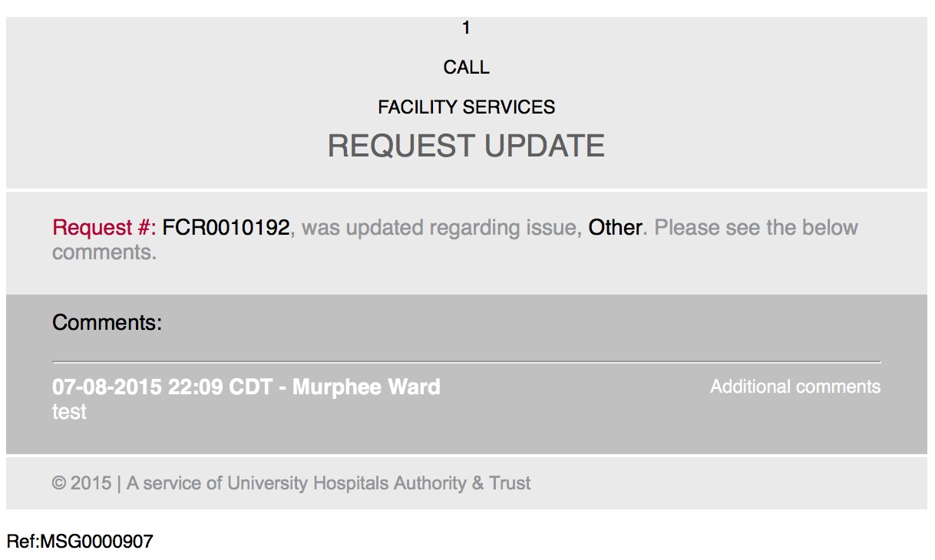Viewport: 935px width, 560px height.
Task: Select the "test" comment text
Action: pyautogui.click(x=69, y=412)
